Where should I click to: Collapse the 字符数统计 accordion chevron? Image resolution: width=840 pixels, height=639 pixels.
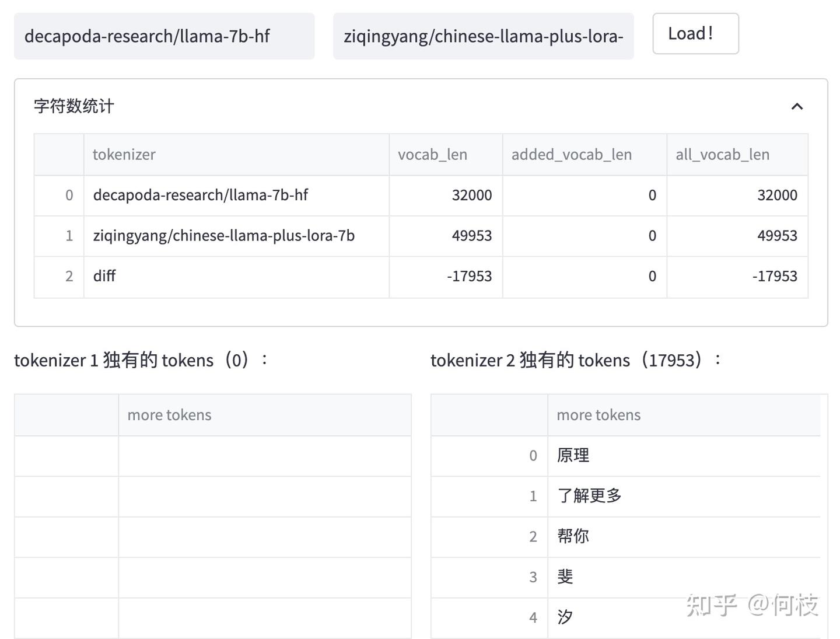tap(797, 106)
